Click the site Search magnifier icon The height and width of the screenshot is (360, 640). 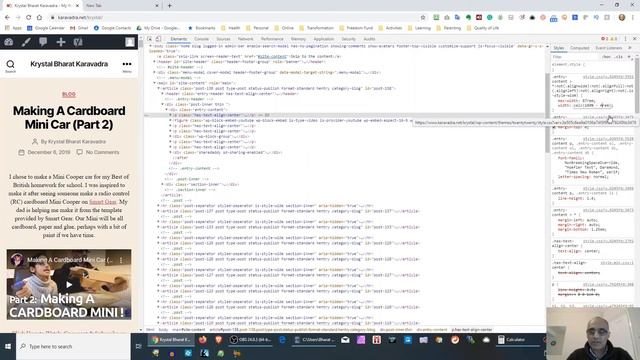[x=10, y=64]
